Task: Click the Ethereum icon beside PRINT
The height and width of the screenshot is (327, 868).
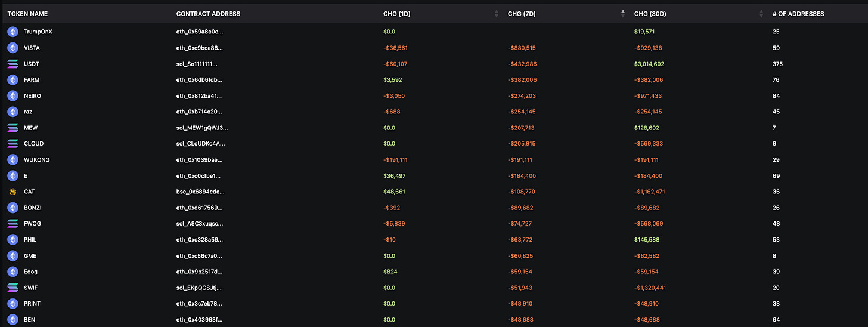Action: [x=13, y=304]
